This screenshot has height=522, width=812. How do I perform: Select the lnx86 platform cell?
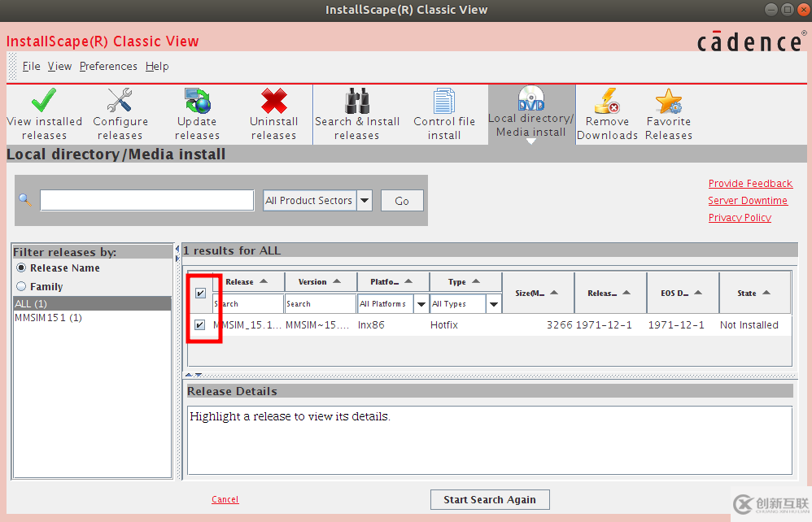[x=392, y=325]
